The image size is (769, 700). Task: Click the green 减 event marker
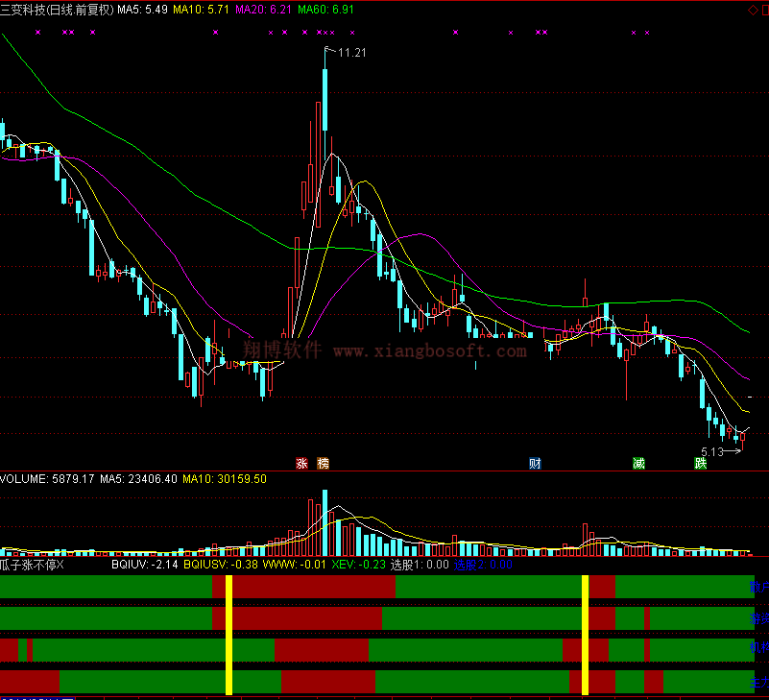tap(638, 463)
